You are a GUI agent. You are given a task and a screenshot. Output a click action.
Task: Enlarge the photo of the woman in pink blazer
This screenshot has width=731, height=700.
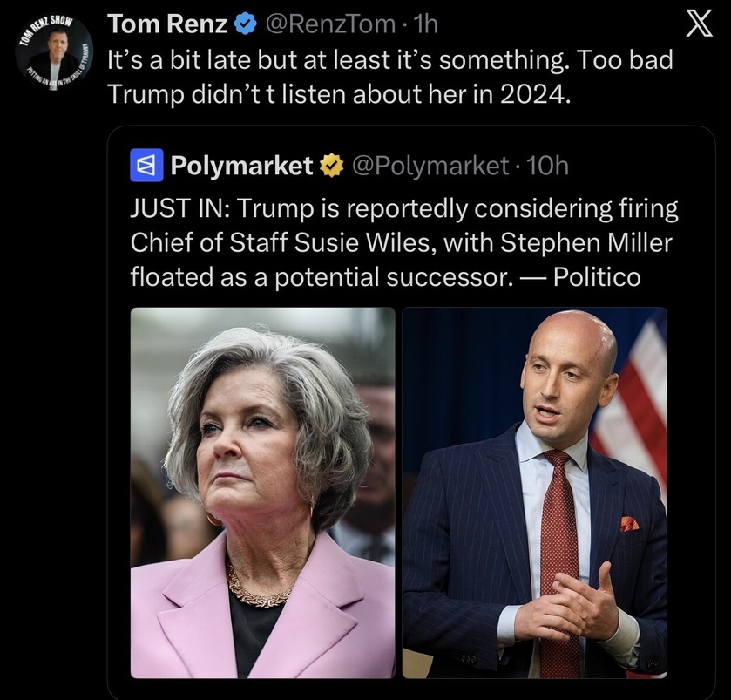pos(262,493)
